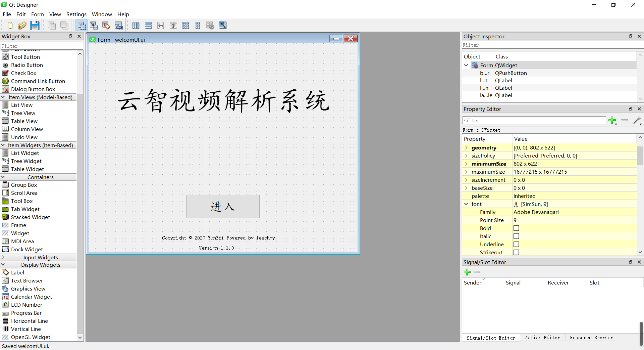Image resolution: width=644 pixels, height=350 pixels.
Task: Click Widget Box scrollbar down arrow
Action: (80, 338)
